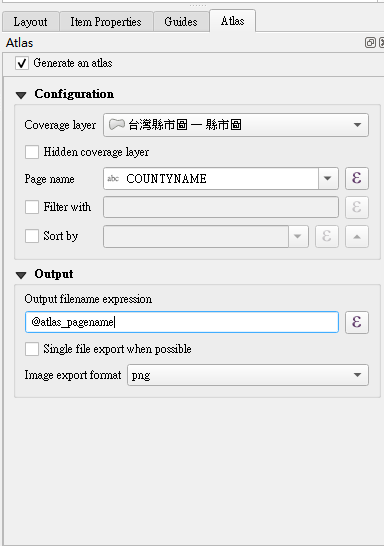Switch to the Guides tab
The image size is (384, 546).
pyautogui.click(x=181, y=22)
